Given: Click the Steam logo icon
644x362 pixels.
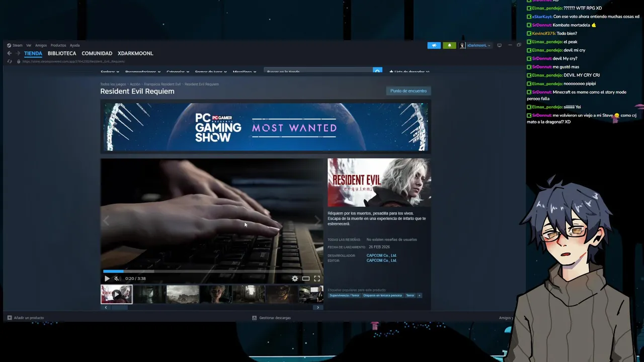Looking at the screenshot, I should click(9, 45).
